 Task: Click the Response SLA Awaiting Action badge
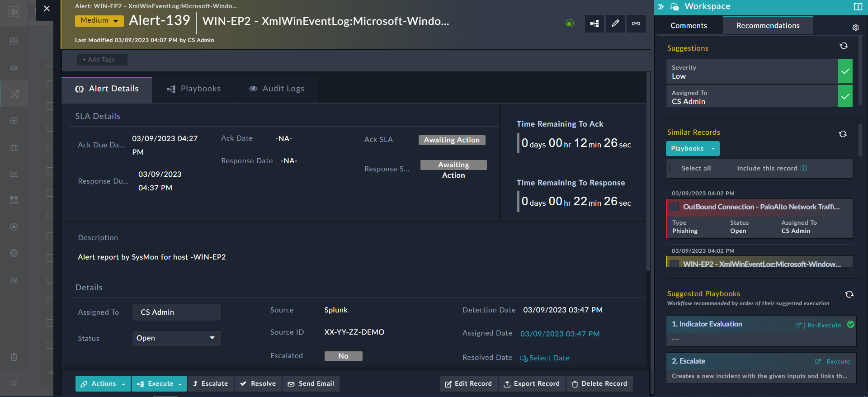[x=453, y=170]
